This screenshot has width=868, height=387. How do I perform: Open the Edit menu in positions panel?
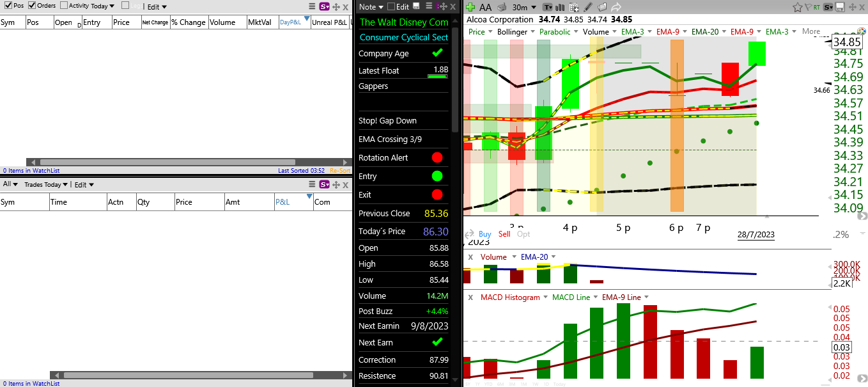(x=157, y=7)
